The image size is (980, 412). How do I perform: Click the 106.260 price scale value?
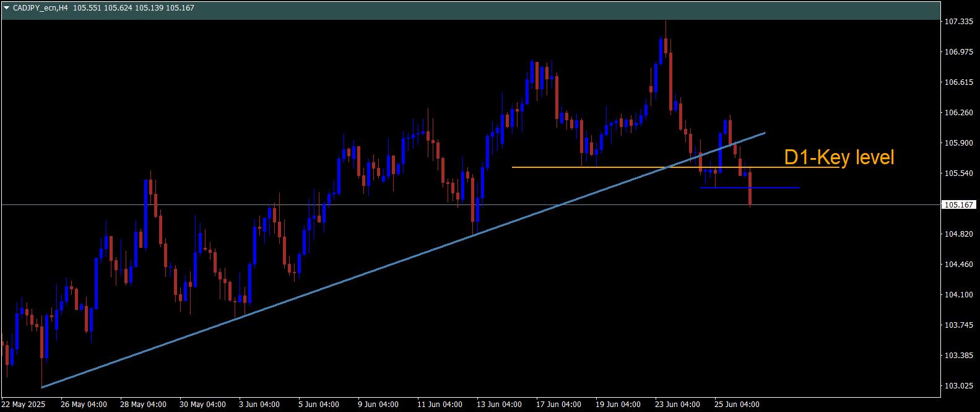[958, 113]
